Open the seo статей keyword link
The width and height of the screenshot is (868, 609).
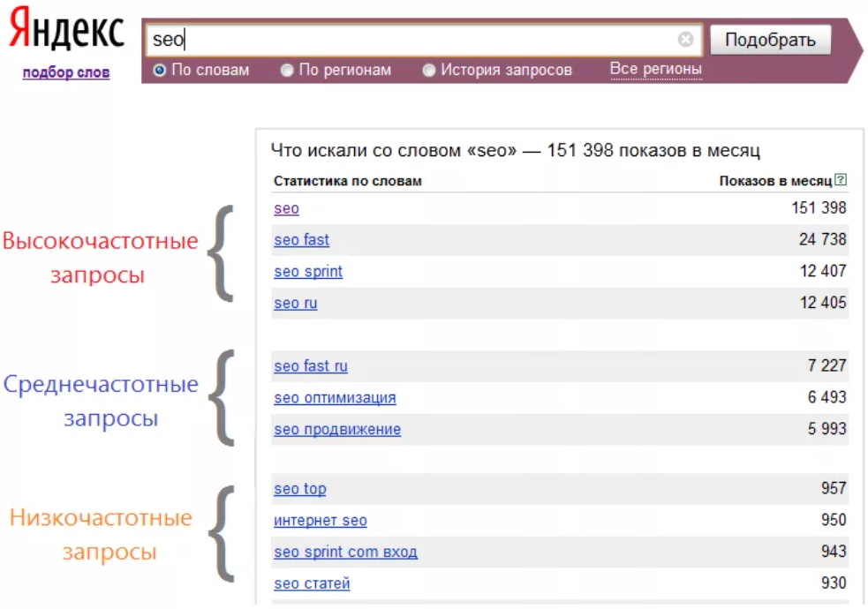312,583
